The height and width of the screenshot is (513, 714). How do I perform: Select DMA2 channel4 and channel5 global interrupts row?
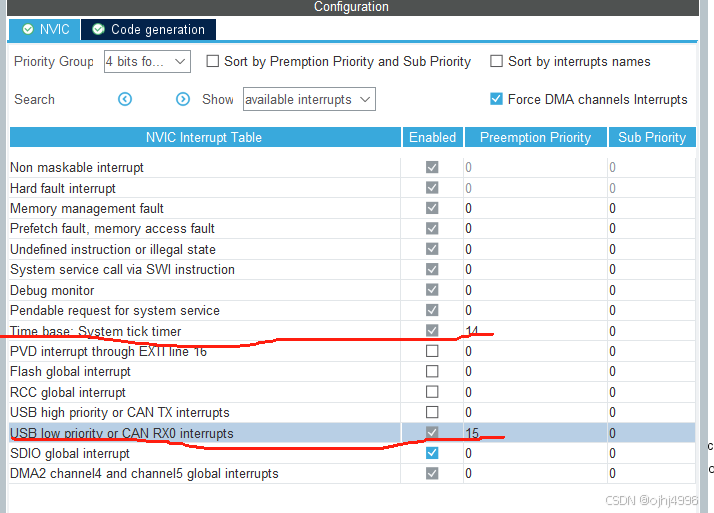point(352,473)
